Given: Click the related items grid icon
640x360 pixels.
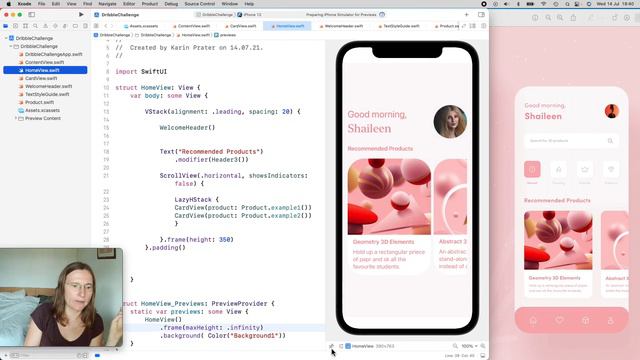Looking at the screenshot, I should [x=96, y=26].
